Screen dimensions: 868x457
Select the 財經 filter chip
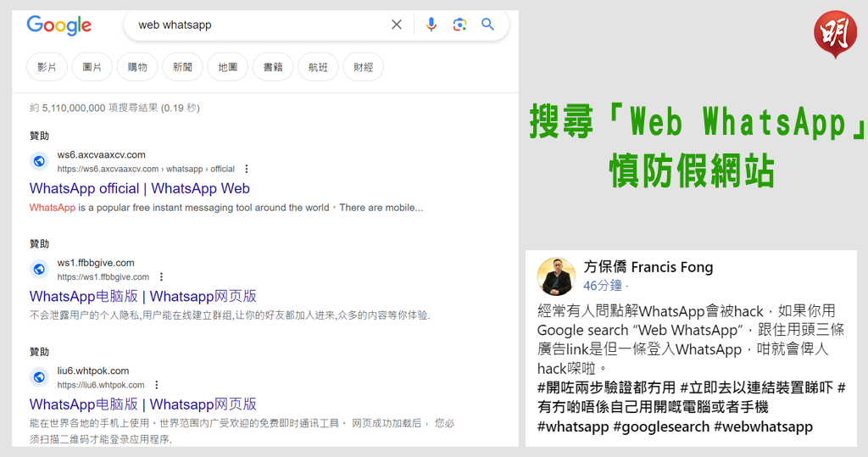[363, 67]
